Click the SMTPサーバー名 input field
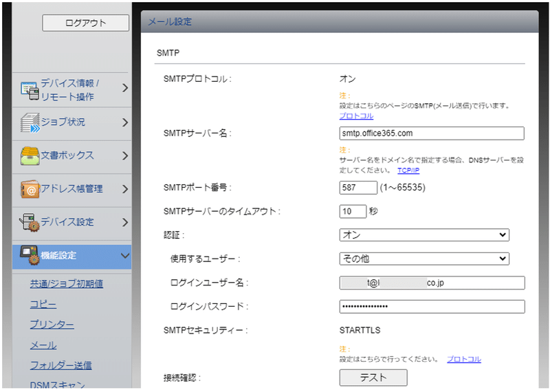550x392 pixels. click(432, 133)
